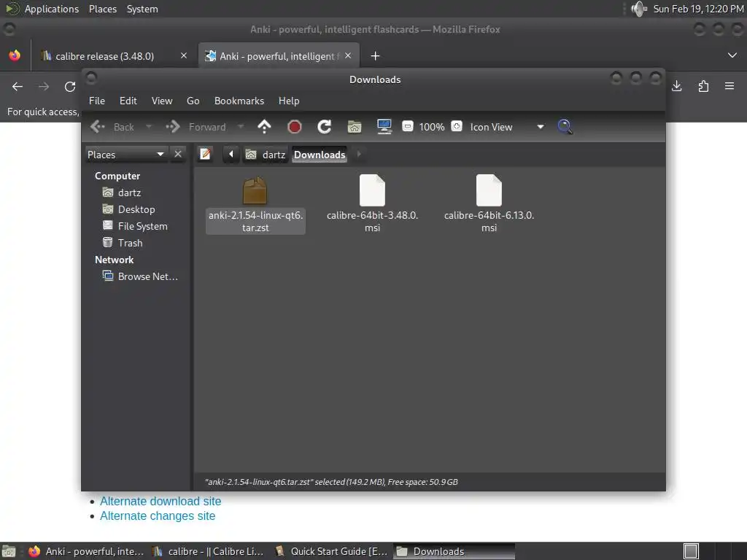Reload the Firefox page
This screenshot has width=747, height=560.
pos(70,87)
